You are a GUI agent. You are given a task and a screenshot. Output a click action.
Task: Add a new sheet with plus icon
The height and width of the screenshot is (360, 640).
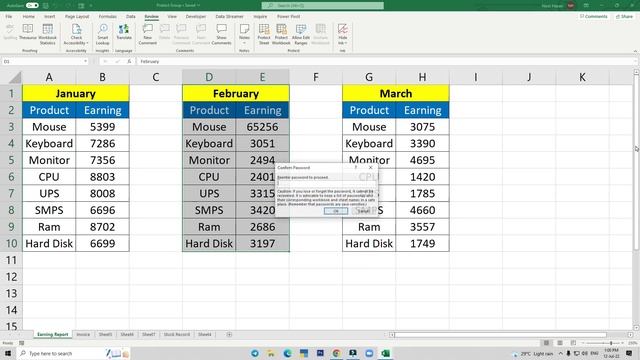(x=229, y=334)
